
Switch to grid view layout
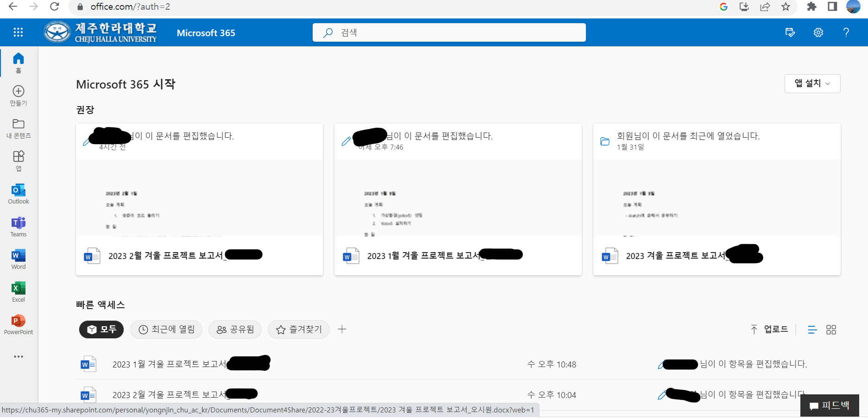coord(831,329)
